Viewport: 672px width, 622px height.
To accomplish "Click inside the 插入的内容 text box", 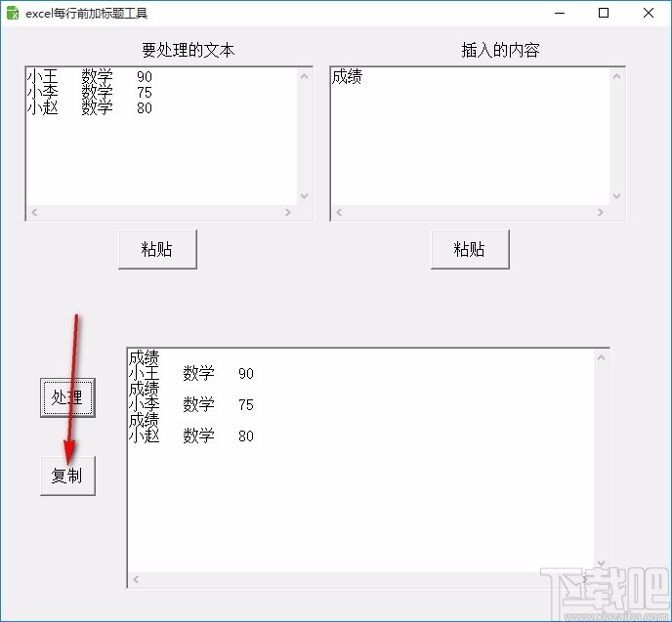I will [x=470, y=137].
